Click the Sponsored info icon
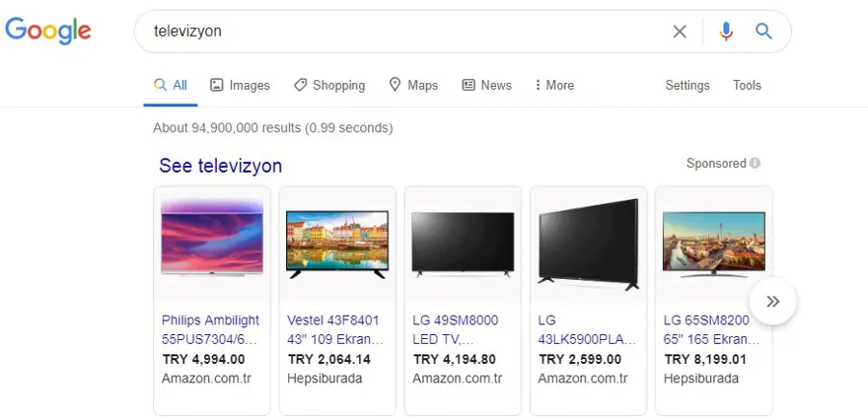The image size is (868, 420). 756,164
